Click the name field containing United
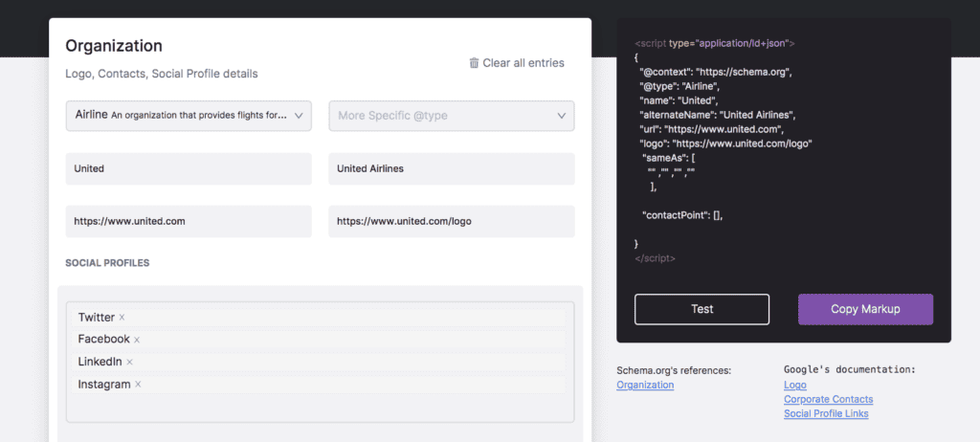 click(x=189, y=168)
